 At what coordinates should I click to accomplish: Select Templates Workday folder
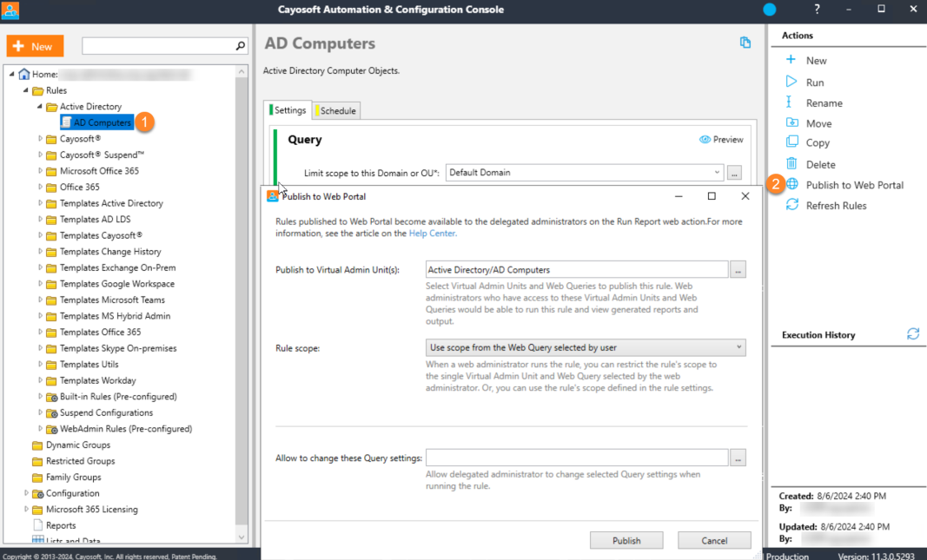point(97,380)
